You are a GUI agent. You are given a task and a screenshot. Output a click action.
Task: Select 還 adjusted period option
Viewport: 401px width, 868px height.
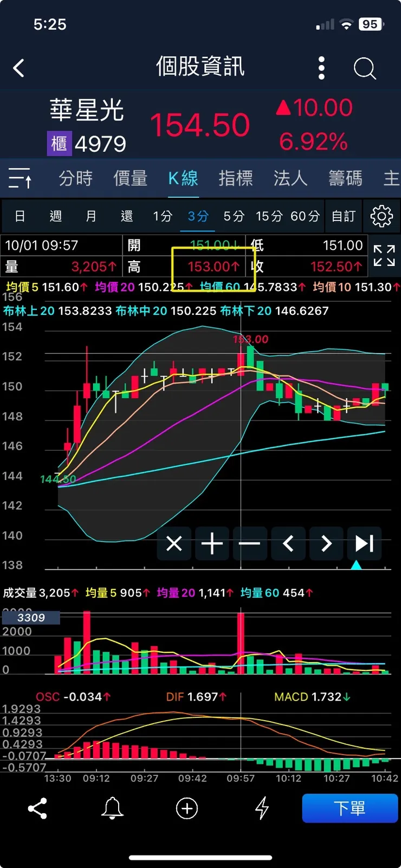tap(127, 216)
